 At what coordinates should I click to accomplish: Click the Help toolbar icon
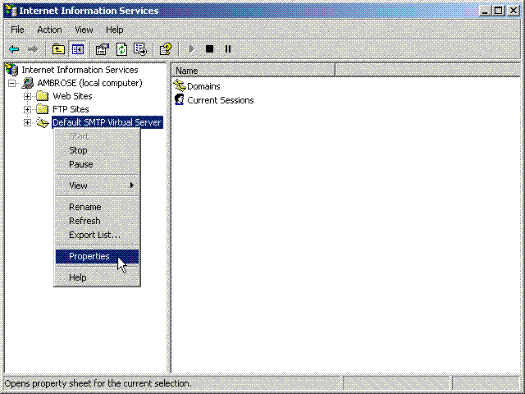pyautogui.click(x=165, y=50)
